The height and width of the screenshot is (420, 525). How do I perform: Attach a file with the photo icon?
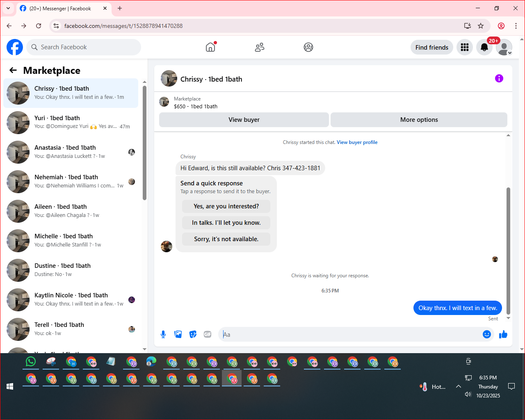[x=178, y=334]
